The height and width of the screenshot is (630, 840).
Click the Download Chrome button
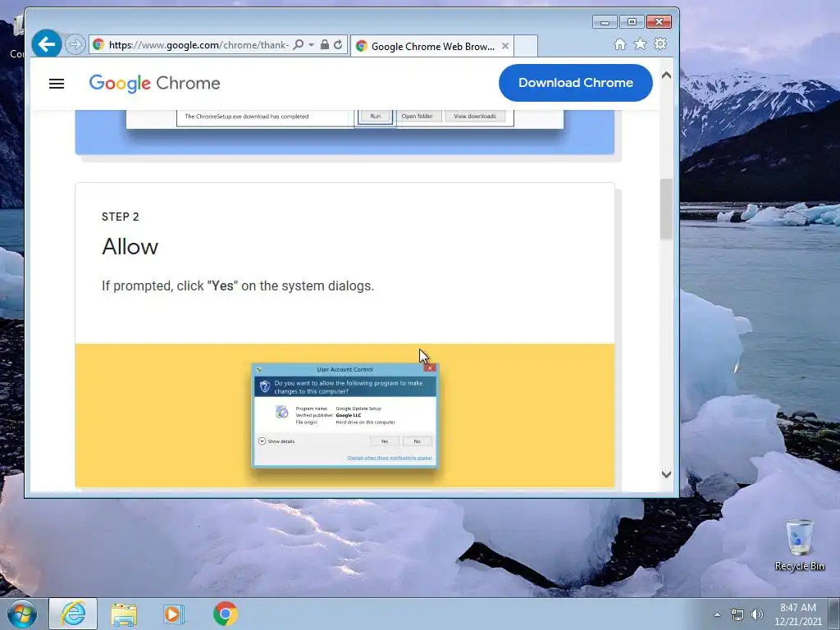tap(575, 83)
